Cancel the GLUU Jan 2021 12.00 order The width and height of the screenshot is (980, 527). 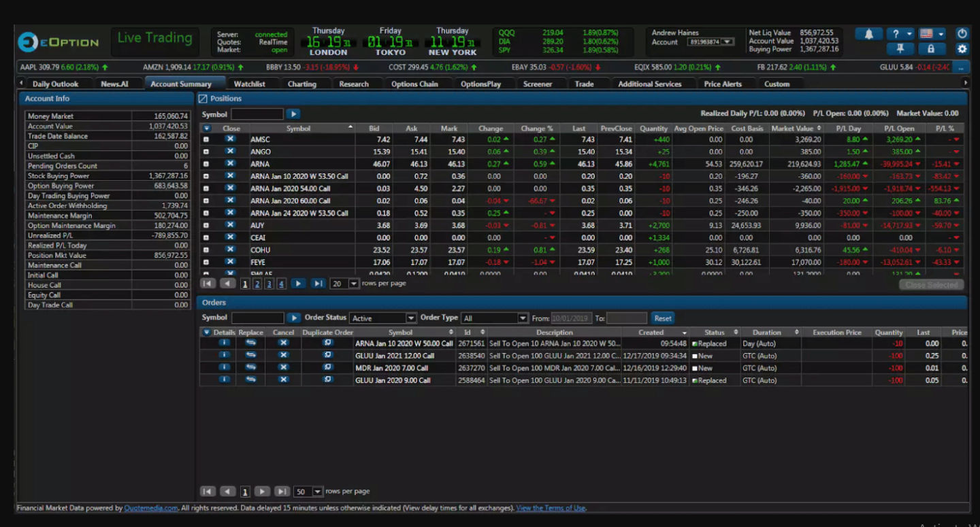[283, 355]
